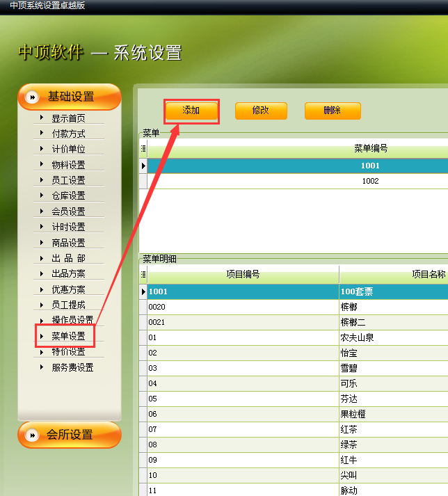Click the 菜单明细 grid corner selector icon
448x496 pixels.
coord(143,274)
